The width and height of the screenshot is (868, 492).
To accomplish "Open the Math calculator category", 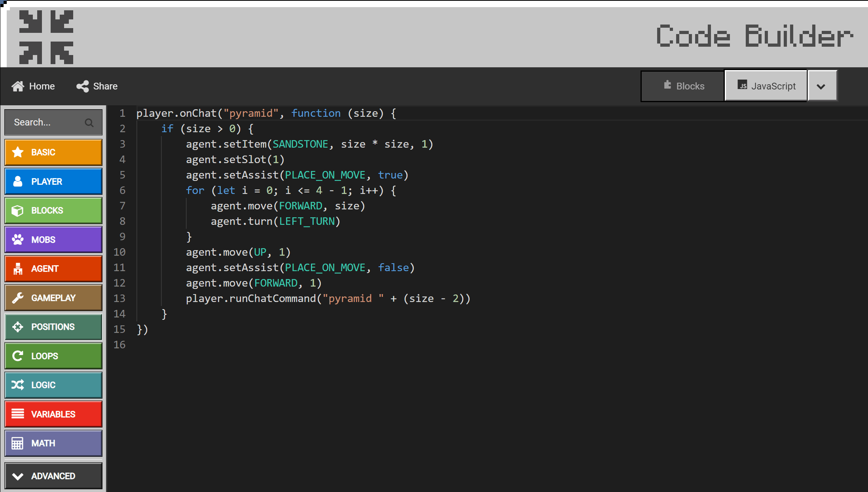I will click(18, 443).
